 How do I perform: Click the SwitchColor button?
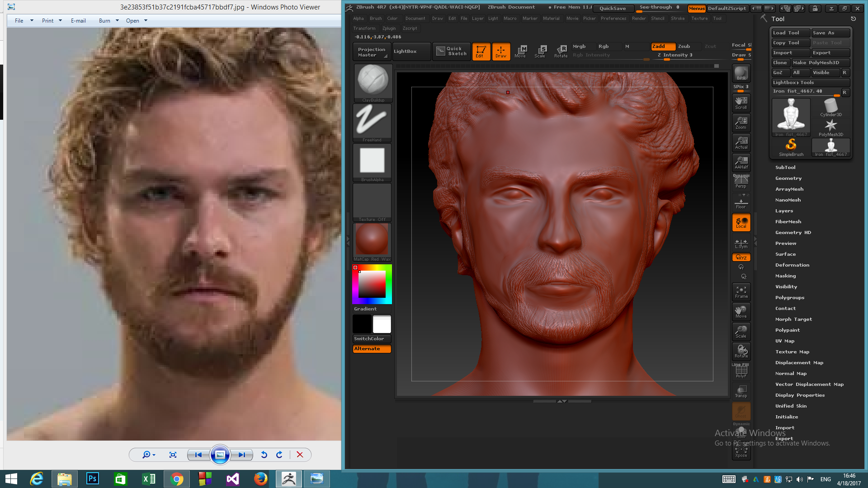point(372,339)
